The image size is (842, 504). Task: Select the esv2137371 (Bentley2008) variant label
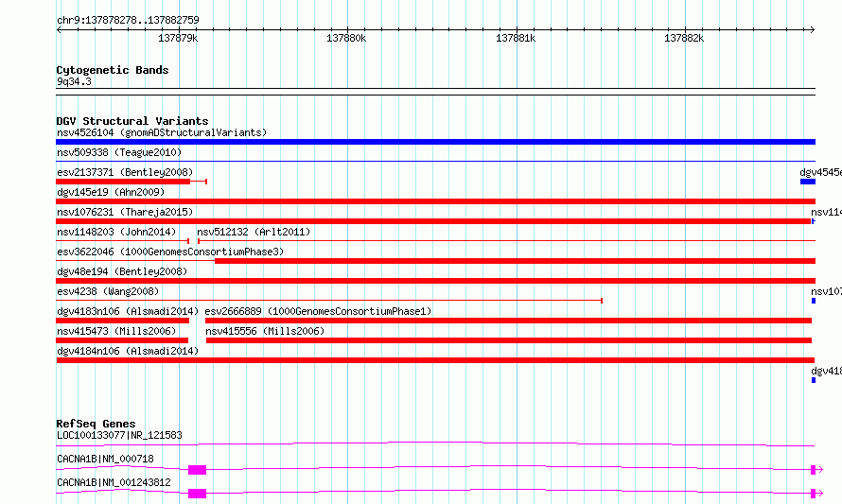click(x=125, y=172)
